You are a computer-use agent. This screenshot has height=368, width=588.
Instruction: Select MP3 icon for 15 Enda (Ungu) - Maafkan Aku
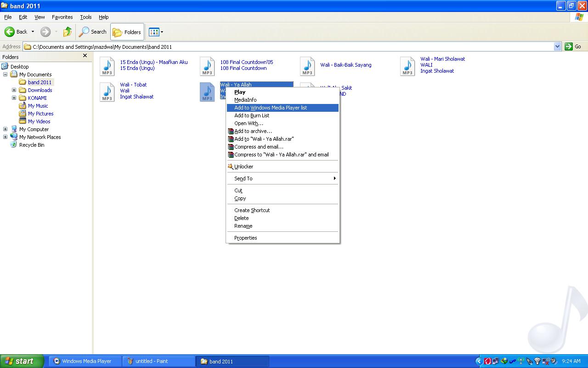(x=107, y=66)
